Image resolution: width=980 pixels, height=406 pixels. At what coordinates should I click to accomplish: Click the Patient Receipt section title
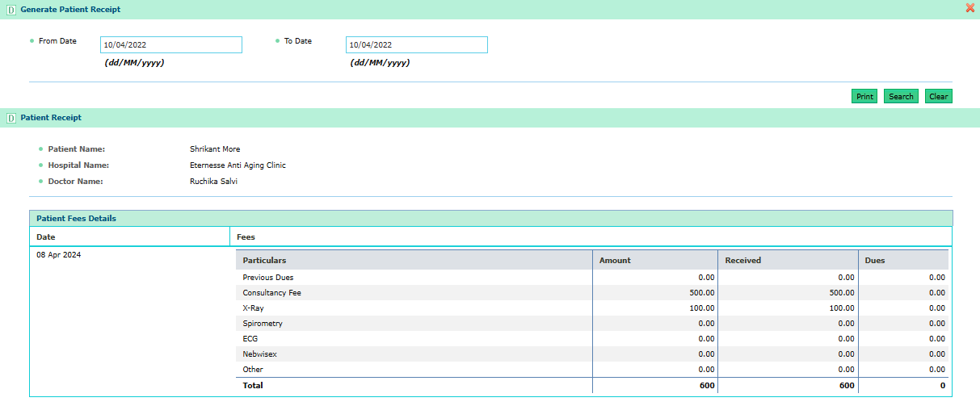tap(51, 118)
